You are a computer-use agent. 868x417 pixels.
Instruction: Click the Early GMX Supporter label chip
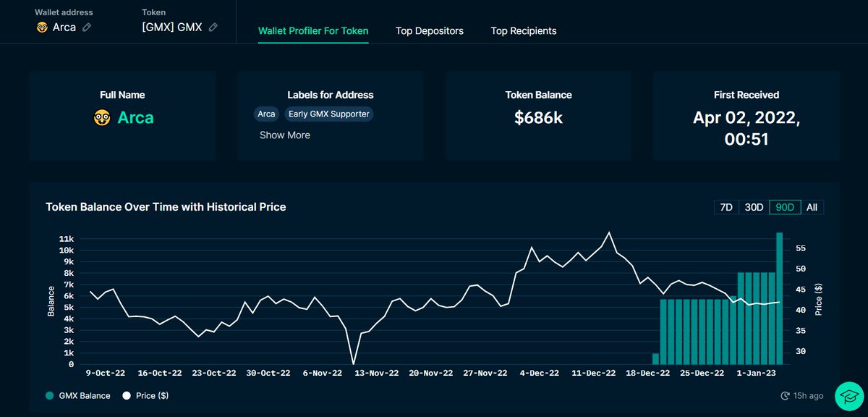[329, 114]
